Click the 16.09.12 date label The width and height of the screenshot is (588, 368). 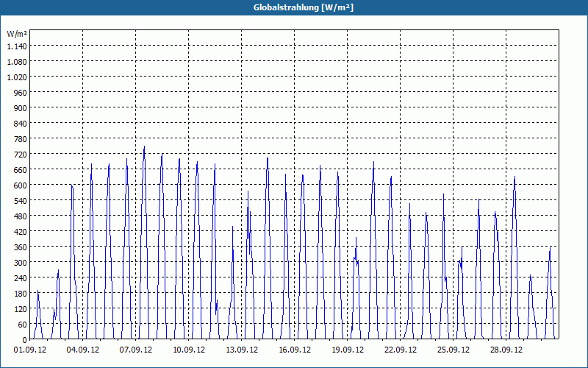point(295,350)
